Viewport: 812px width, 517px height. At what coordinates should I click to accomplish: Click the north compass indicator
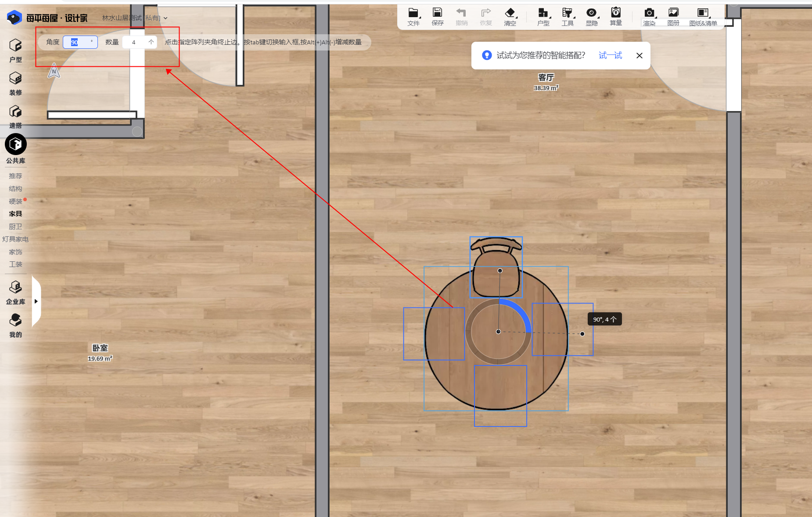click(x=54, y=71)
